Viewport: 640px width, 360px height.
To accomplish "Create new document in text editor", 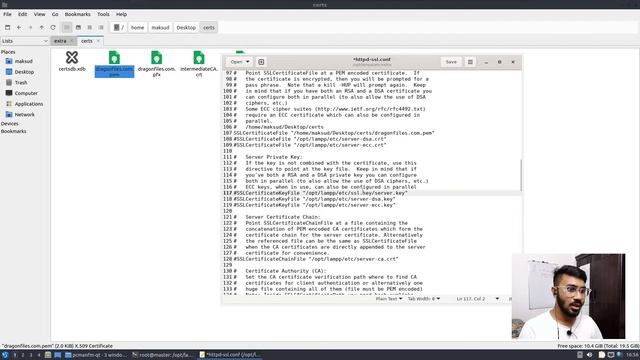I will click(x=261, y=62).
